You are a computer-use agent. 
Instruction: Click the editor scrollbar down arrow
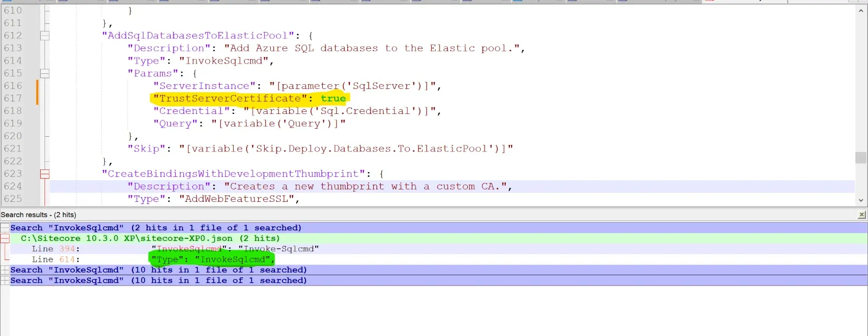[861, 200]
